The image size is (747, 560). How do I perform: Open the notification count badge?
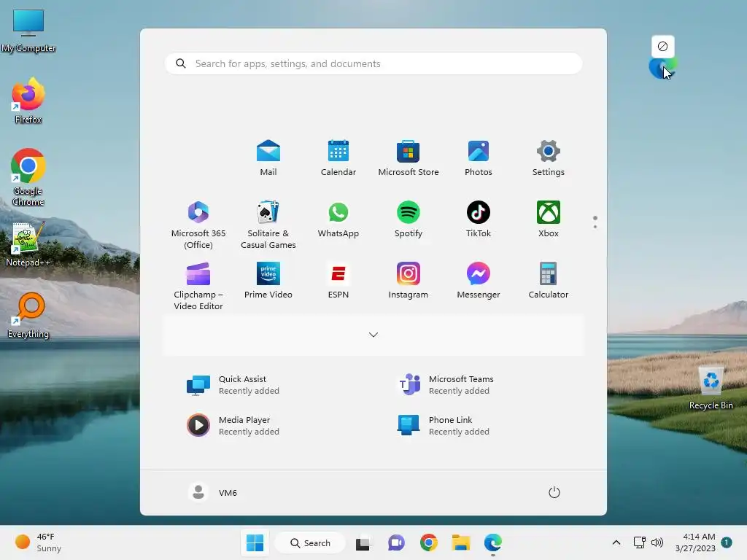pos(727,542)
